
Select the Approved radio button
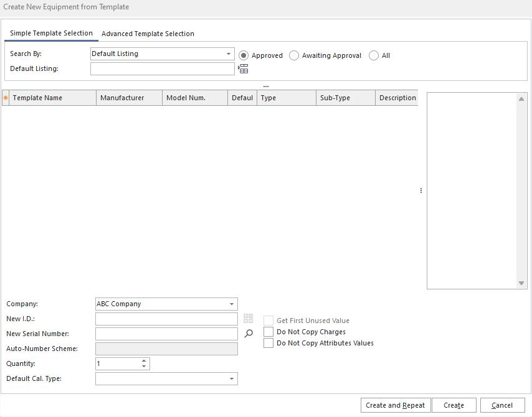click(x=244, y=55)
